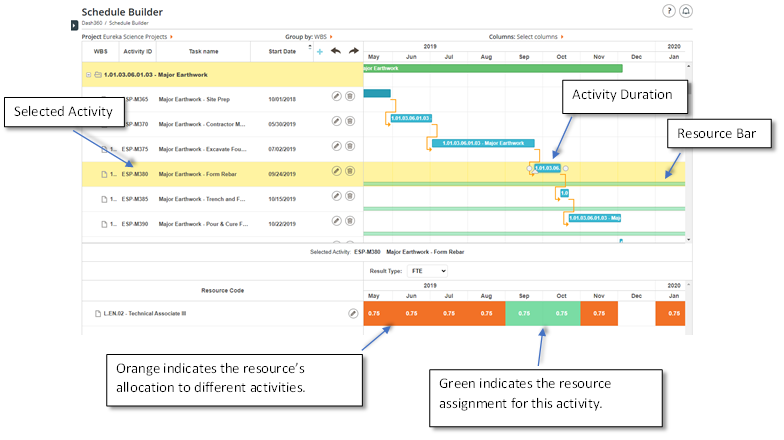Click the Form Rebar activity duration bar
The image size is (784, 440).
(x=548, y=168)
